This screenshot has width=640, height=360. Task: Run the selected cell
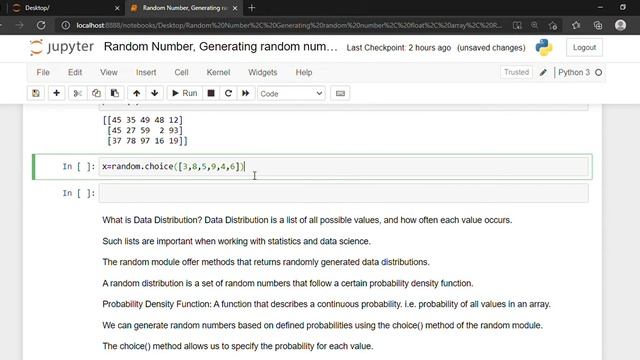pyautogui.click(x=184, y=93)
